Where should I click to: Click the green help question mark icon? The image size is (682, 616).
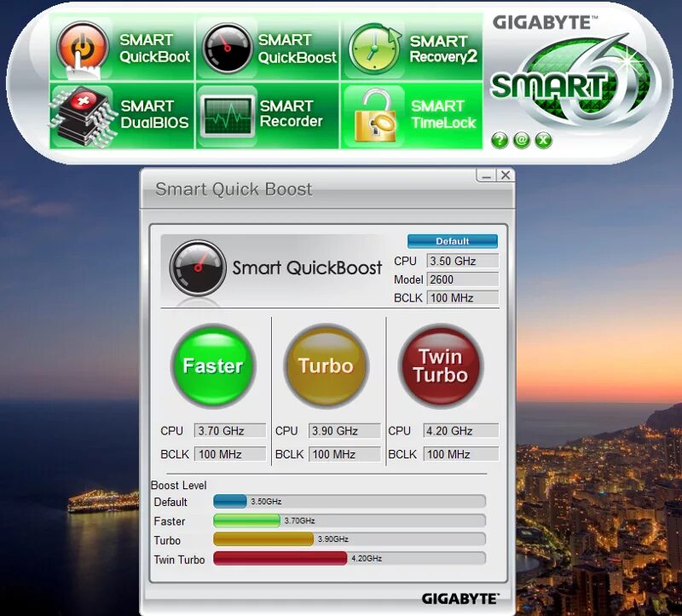[500, 140]
